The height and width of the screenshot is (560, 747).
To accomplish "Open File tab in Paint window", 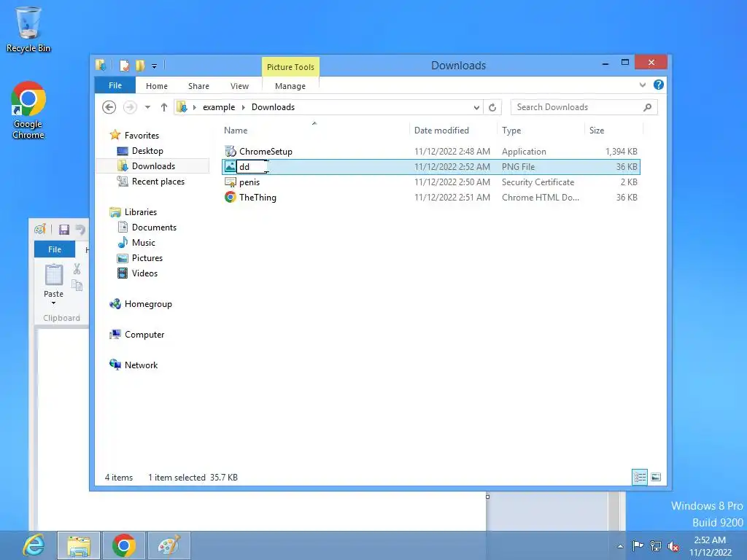I will pyautogui.click(x=55, y=249).
